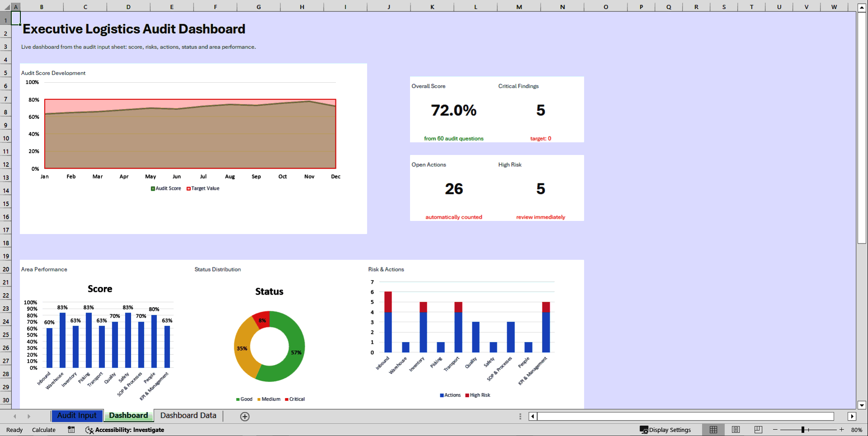Screen dimensions: 868x436
Task: Click the Medium legend entry
Action: [x=269, y=399]
